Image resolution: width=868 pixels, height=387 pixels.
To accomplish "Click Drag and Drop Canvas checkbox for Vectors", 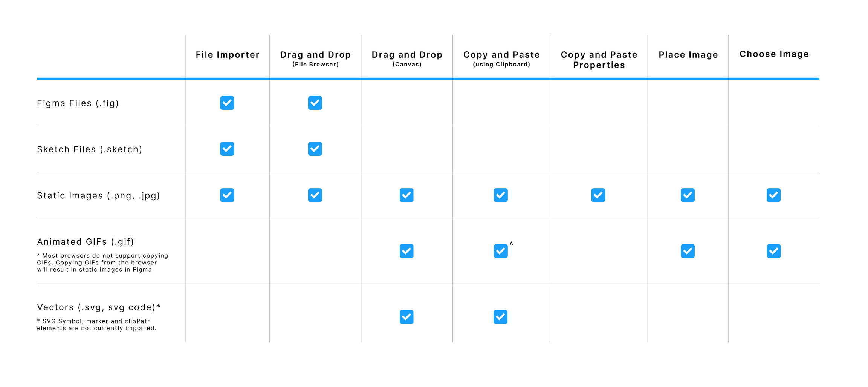I will click(x=406, y=317).
